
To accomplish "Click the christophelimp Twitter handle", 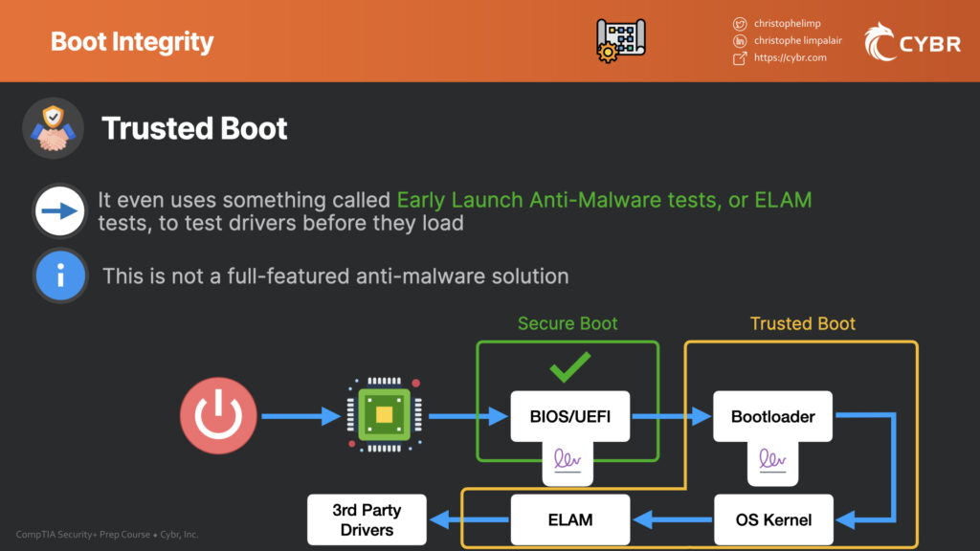I will [x=787, y=23].
